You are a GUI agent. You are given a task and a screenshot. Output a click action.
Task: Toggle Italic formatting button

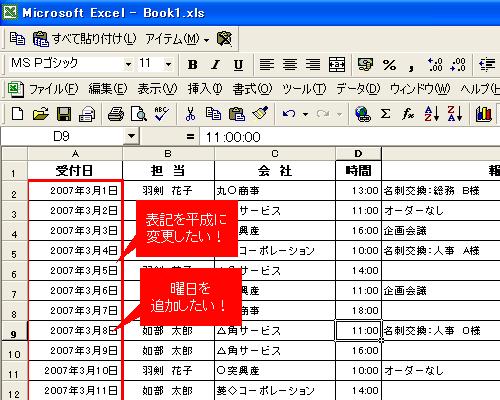click(216, 65)
